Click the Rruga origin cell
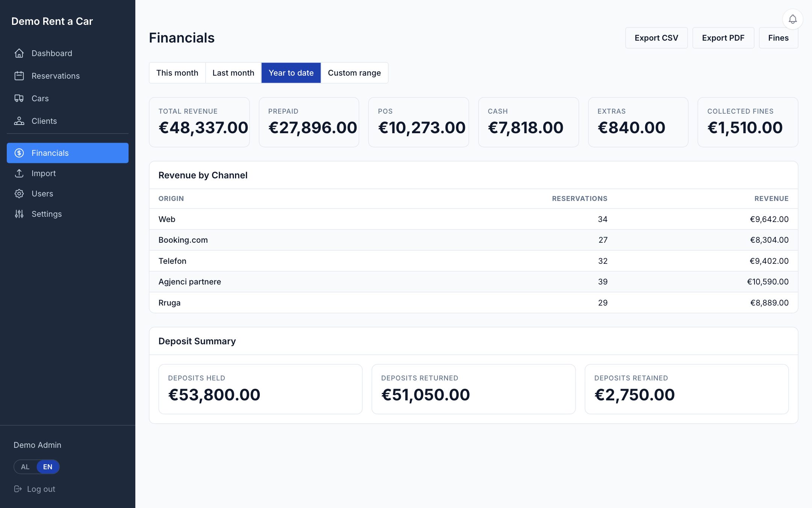 (x=170, y=303)
